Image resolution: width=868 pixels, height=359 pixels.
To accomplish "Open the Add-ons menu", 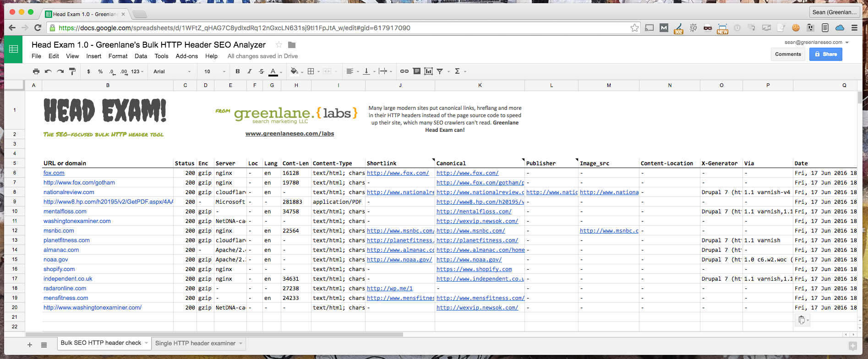I will coord(186,56).
